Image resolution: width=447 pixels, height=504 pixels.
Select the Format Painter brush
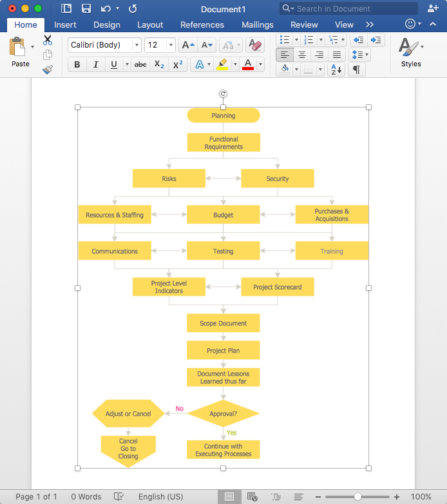(x=48, y=70)
